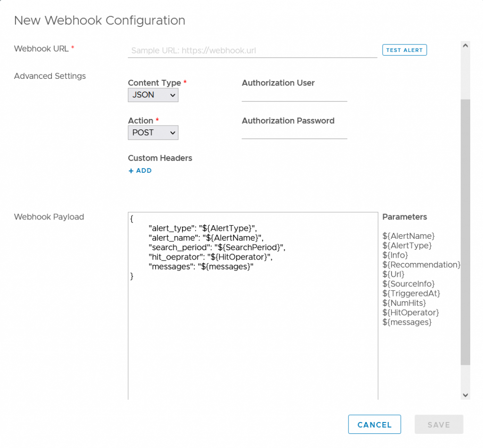Click the ${TriggeredAt} parameter
The height and width of the screenshot is (448, 483).
click(x=411, y=294)
